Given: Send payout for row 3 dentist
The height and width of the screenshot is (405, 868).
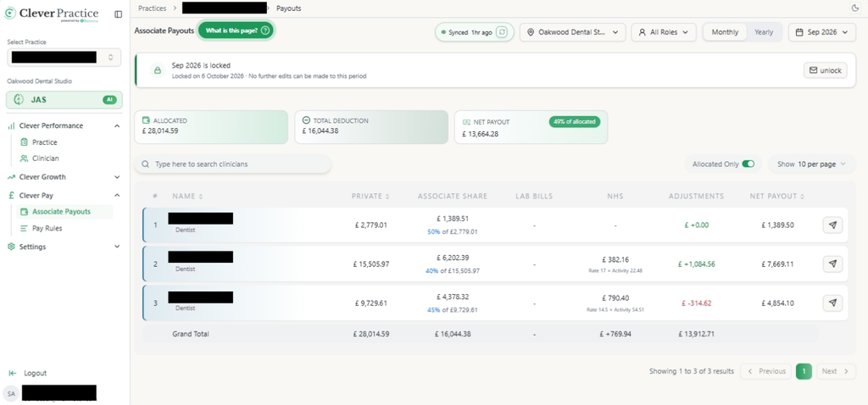Looking at the screenshot, I should [832, 302].
